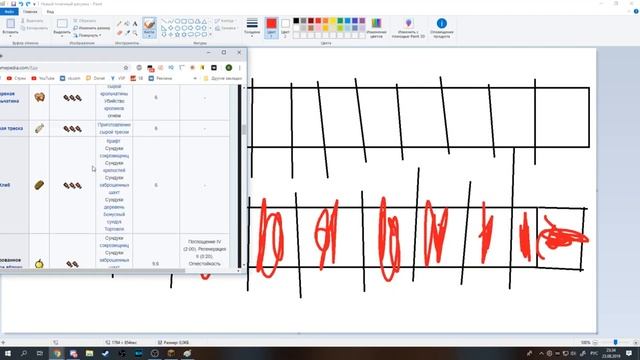Pick the purple color in the palette

coord(362,21)
